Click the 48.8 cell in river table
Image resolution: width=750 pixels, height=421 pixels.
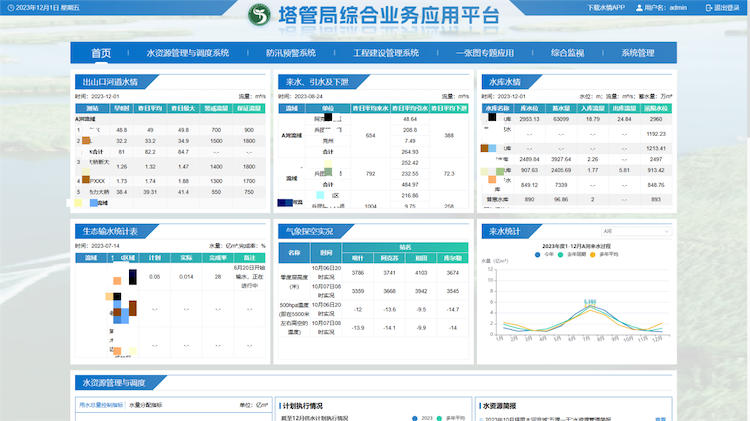point(121,130)
